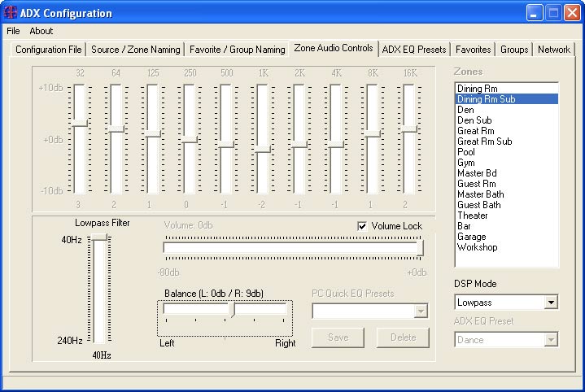Expand the DSP Mode dropdown

[x=551, y=303]
